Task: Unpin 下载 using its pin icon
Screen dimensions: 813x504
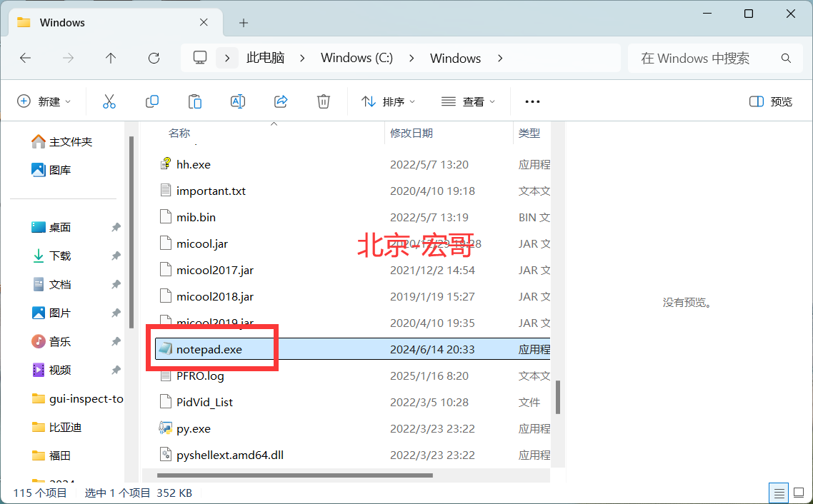Action: (116, 256)
